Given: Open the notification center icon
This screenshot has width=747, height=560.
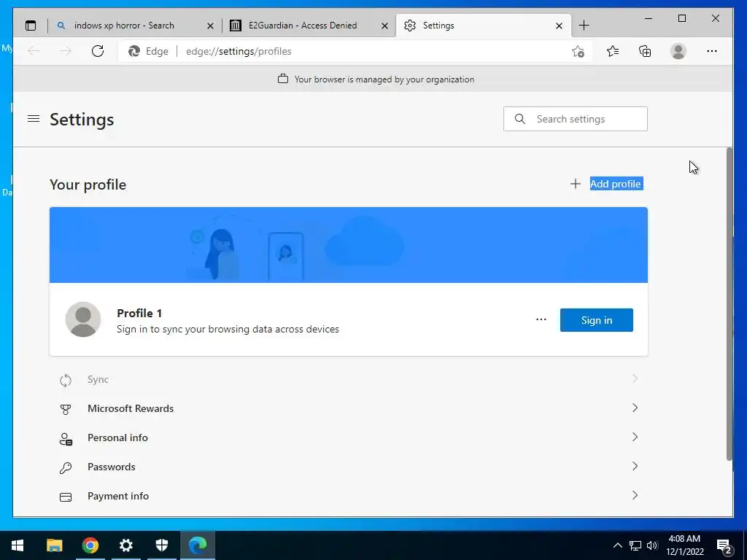Looking at the screenshot, I should [724, 546].
